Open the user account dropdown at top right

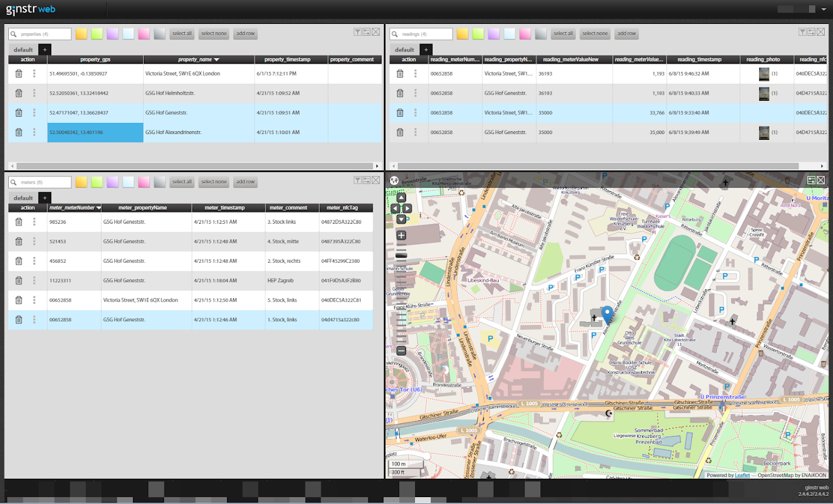tap(823, 9)
